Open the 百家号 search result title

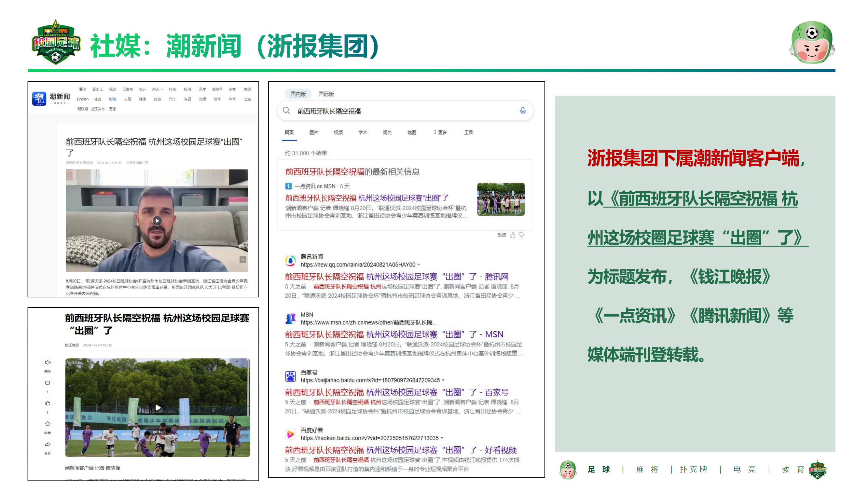(x=397, y=392)
